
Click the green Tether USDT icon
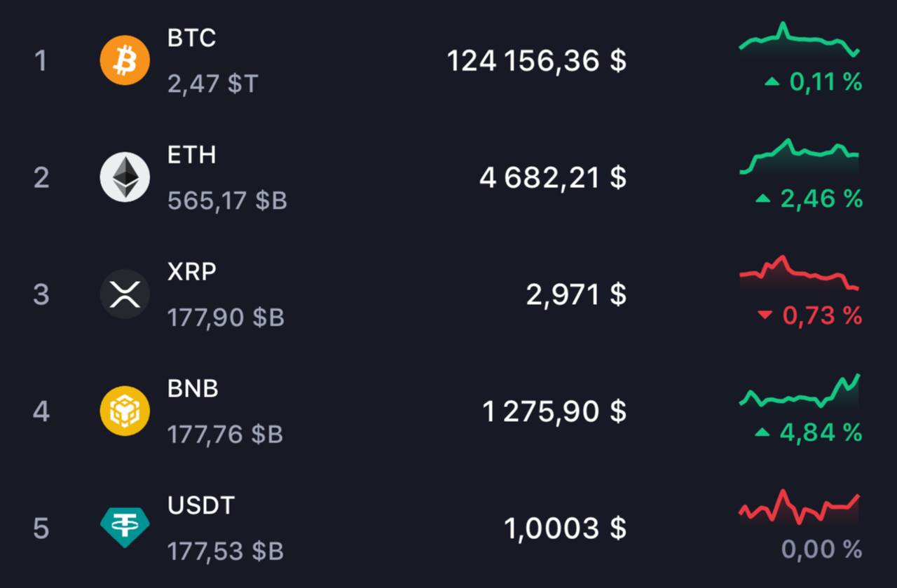tap(125, 527)
